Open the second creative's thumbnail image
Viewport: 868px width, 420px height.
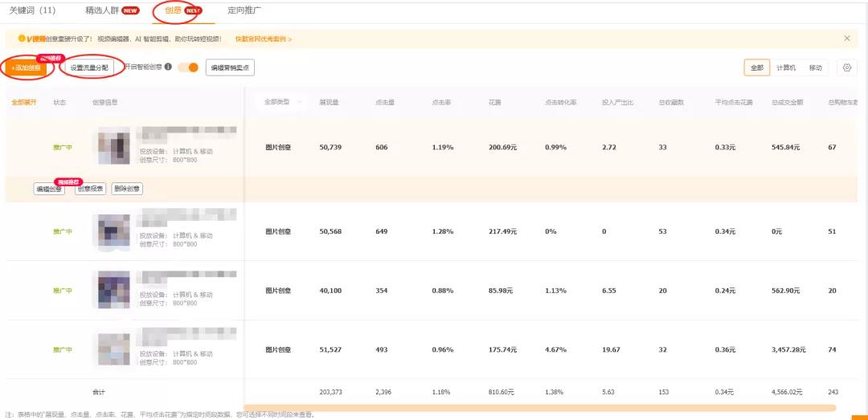[x=112, y=230]
